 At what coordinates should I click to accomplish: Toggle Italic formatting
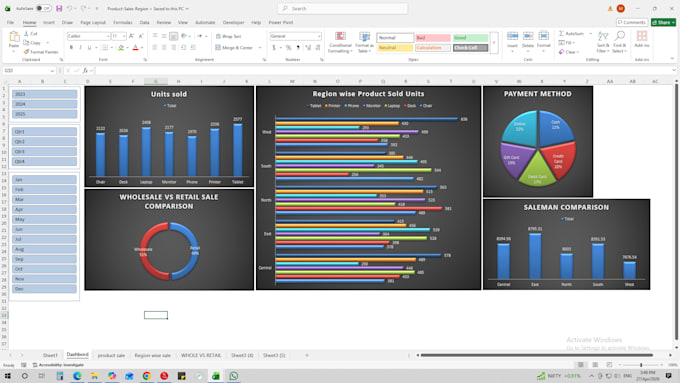[x=81, y=47]
